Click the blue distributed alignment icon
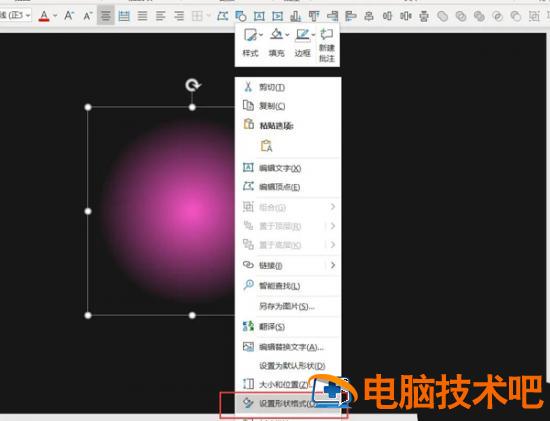The width and height of the screenshot is (550, 421). (124, 16)
